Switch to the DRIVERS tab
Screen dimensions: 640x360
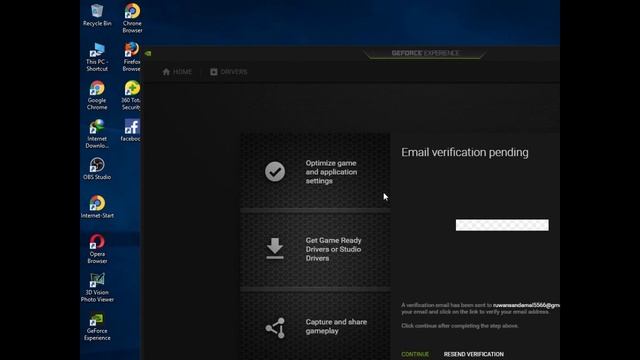[229, 72]
